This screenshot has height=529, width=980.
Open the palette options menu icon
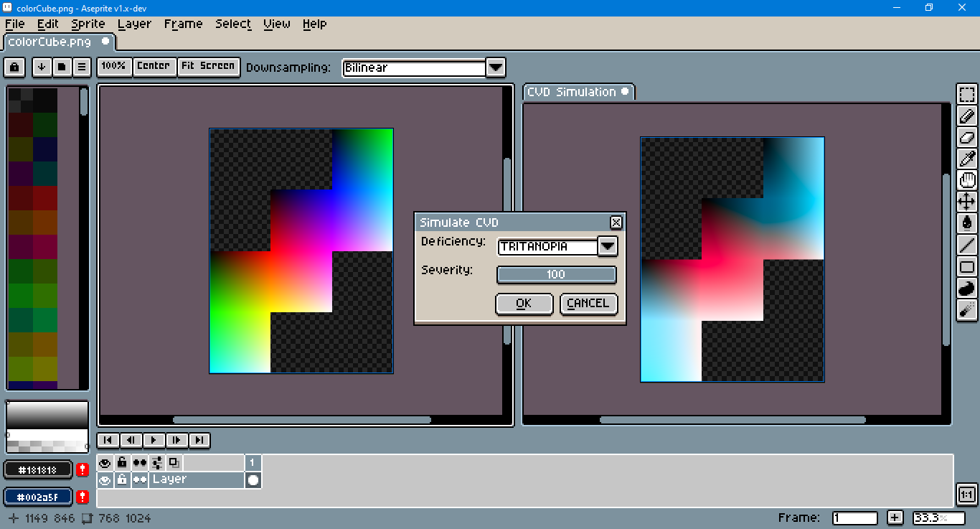coord(82,67)
